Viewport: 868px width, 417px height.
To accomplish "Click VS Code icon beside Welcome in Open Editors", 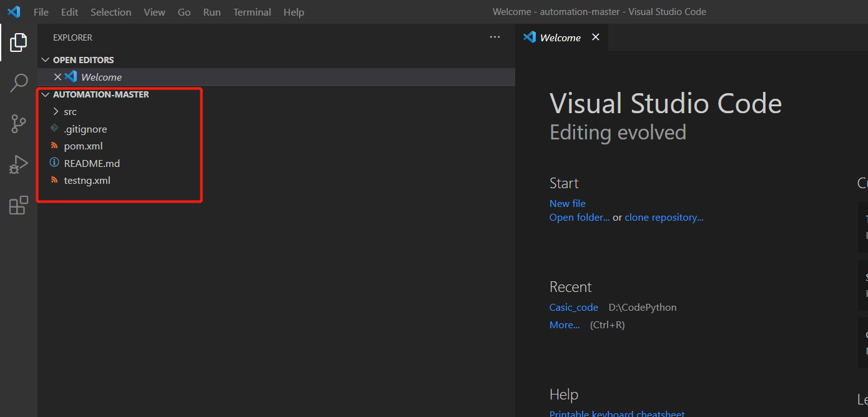I will (71, 76).
